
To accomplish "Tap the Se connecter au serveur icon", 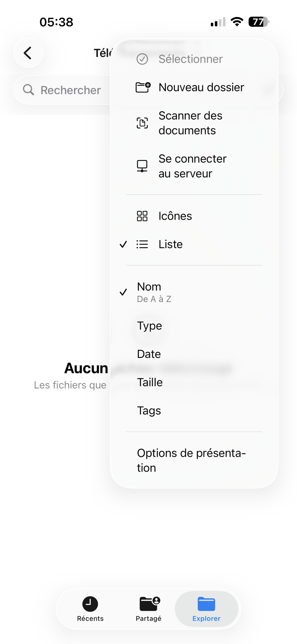I will click(142, 166).
